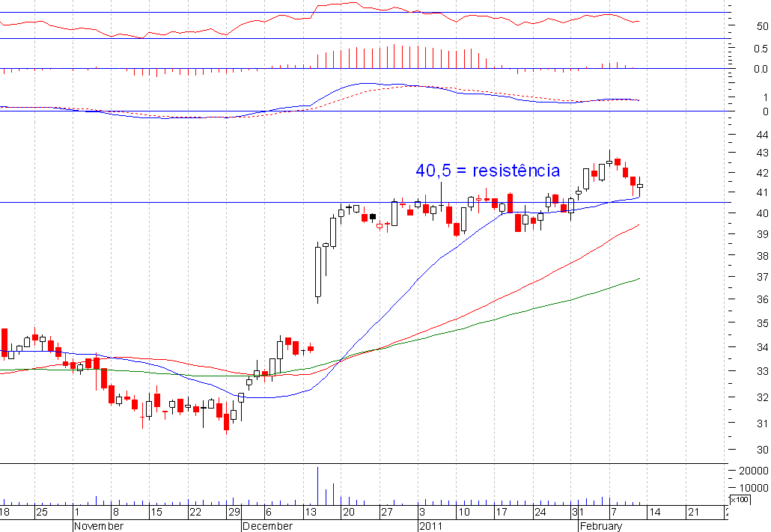
Task: Select the horizontal 40,5 resistance line
Action: pos(365,202)
